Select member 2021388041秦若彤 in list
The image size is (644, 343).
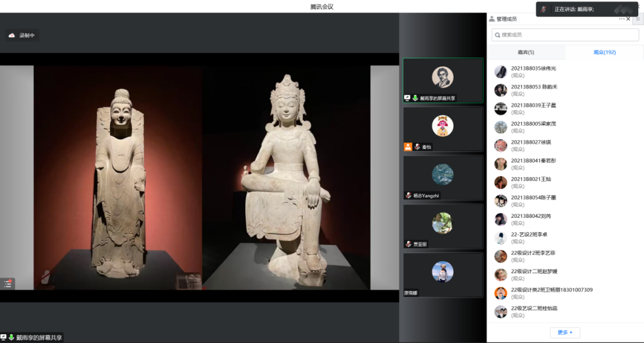(533, 161)
